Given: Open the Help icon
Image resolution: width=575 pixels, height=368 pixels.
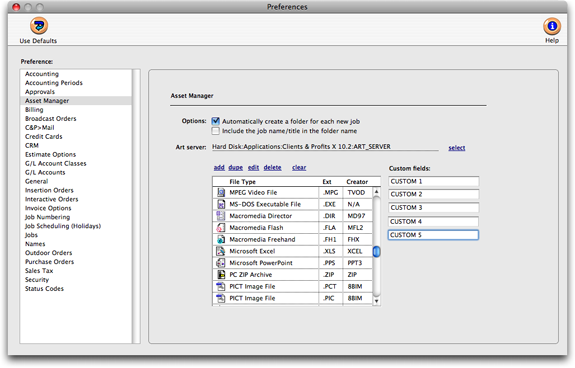Looking at the screenshot, I should [552, 26].
